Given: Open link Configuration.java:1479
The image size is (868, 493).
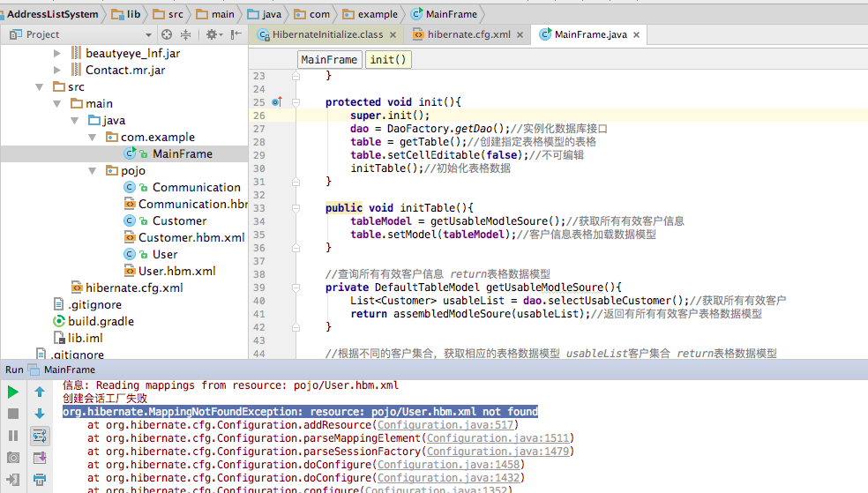Looking at the screenshot, I should point(498,452).
